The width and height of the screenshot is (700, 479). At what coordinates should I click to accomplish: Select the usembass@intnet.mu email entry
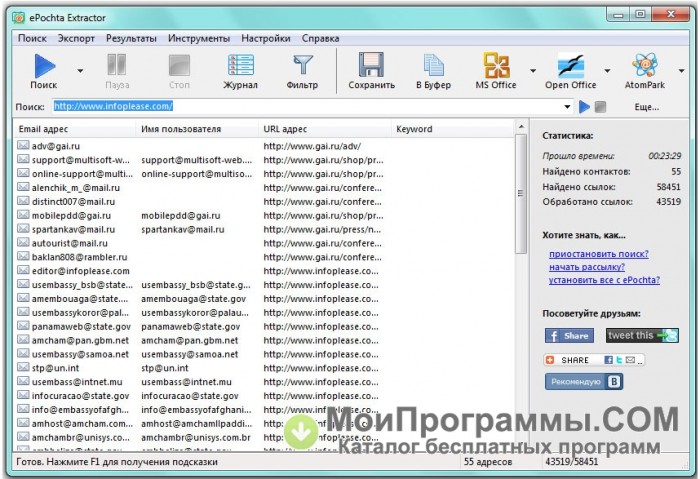click(77, 382)
